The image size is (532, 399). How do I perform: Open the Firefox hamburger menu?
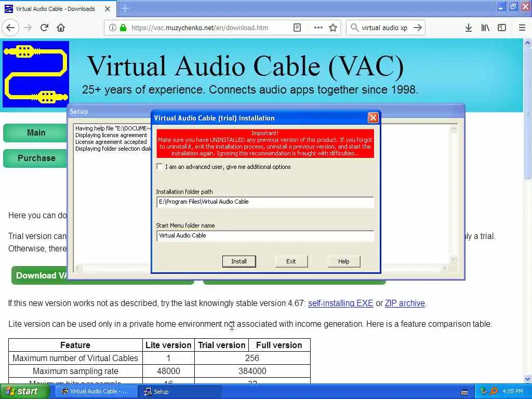(522, 28)
